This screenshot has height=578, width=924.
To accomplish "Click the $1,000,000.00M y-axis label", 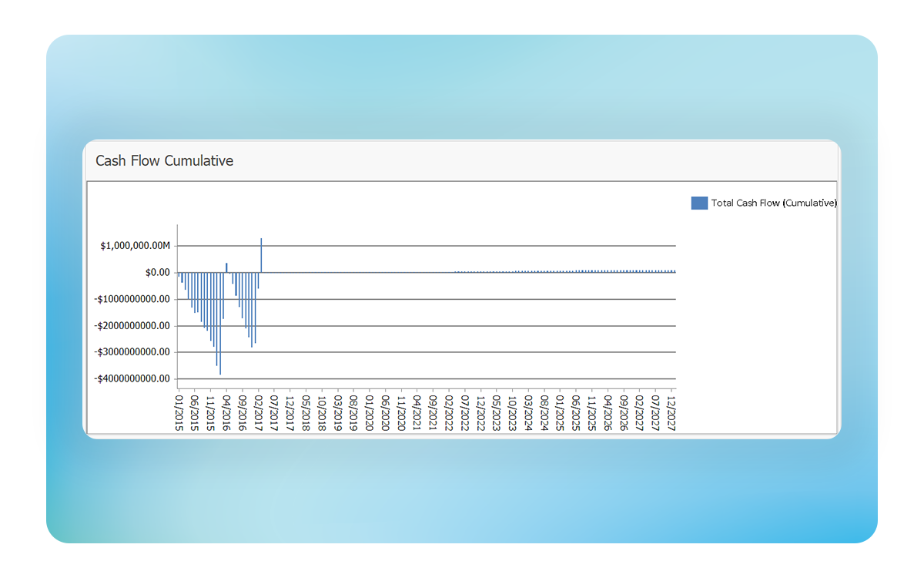I will [134, 246].
